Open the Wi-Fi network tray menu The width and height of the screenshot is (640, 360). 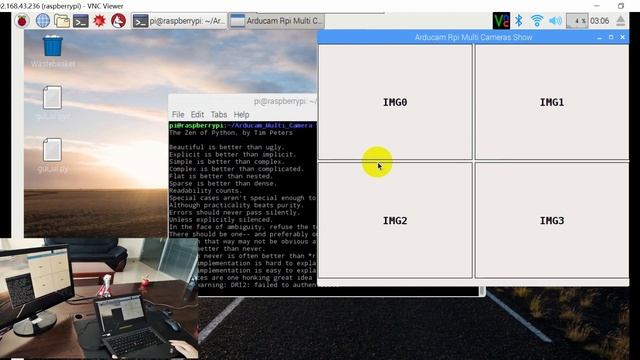(x=537, y=21)
